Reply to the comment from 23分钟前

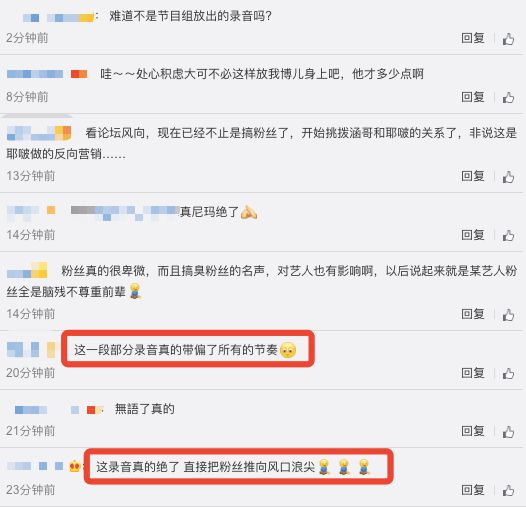coord(473,490)
